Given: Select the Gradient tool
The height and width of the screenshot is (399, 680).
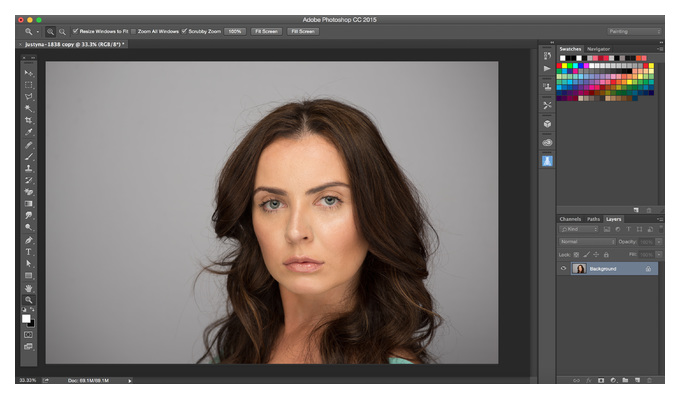Looking at the screenshot, I should click(29, 203).
